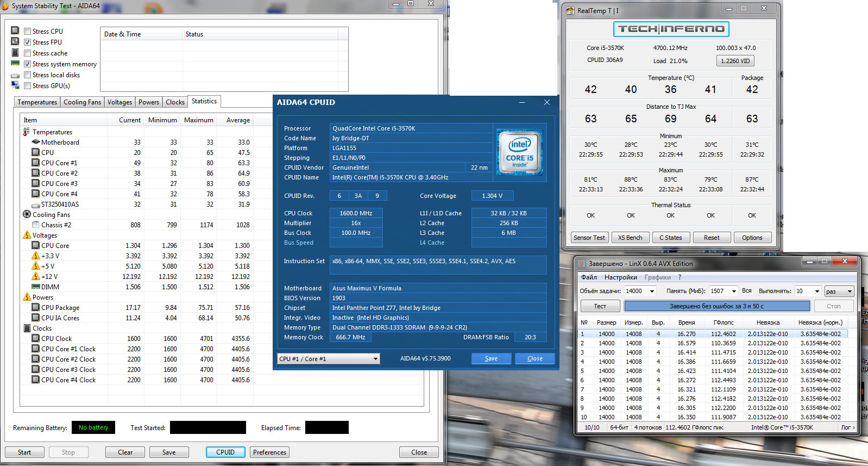
Task: Click the Лог button in LinX status bar
Action: point(848,427)
